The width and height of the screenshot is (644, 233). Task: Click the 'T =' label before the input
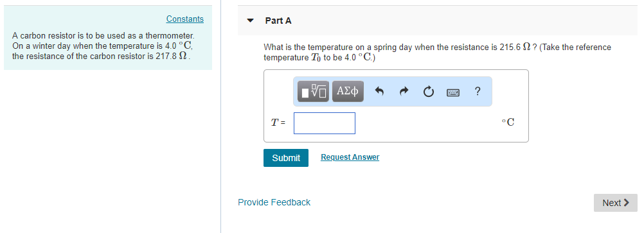coord(278,122)
